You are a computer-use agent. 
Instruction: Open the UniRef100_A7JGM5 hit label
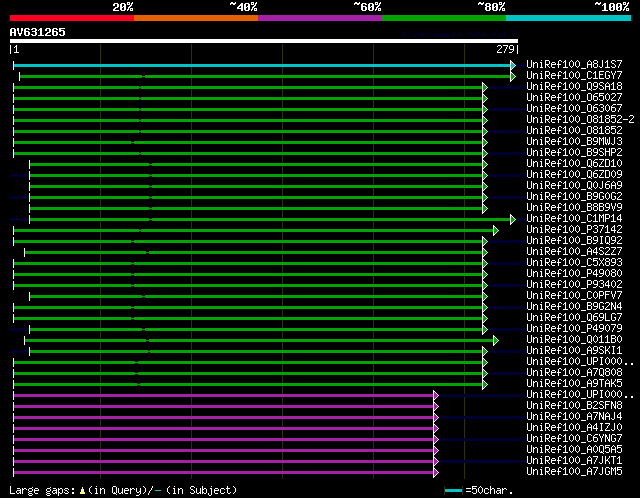pyautogui.click(x=574, y=472)
